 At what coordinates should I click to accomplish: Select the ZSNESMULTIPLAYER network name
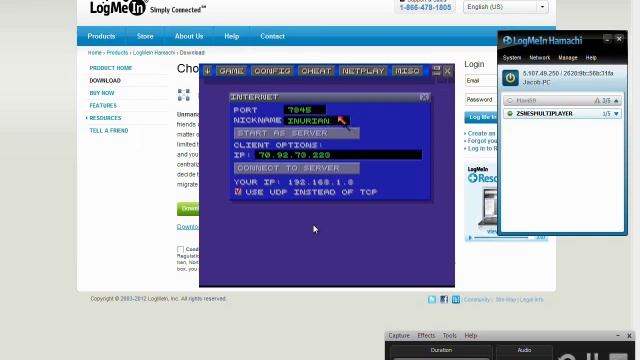[x=544, y=113]
